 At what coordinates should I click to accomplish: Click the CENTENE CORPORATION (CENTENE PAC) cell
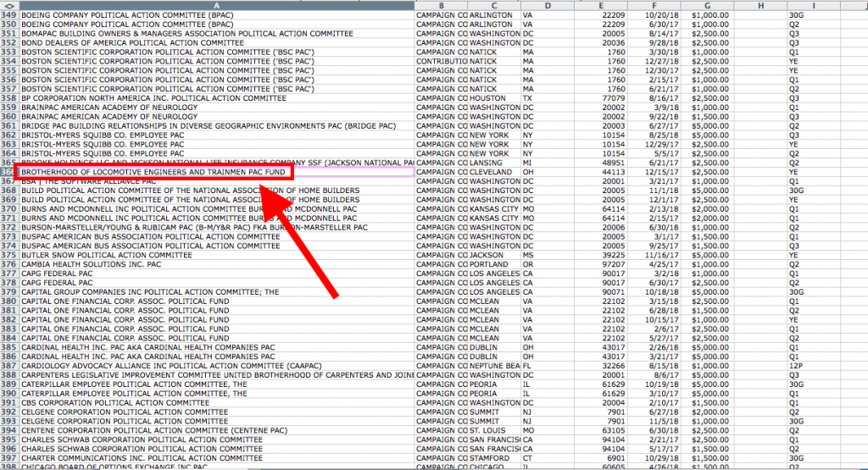pos(216,430)
